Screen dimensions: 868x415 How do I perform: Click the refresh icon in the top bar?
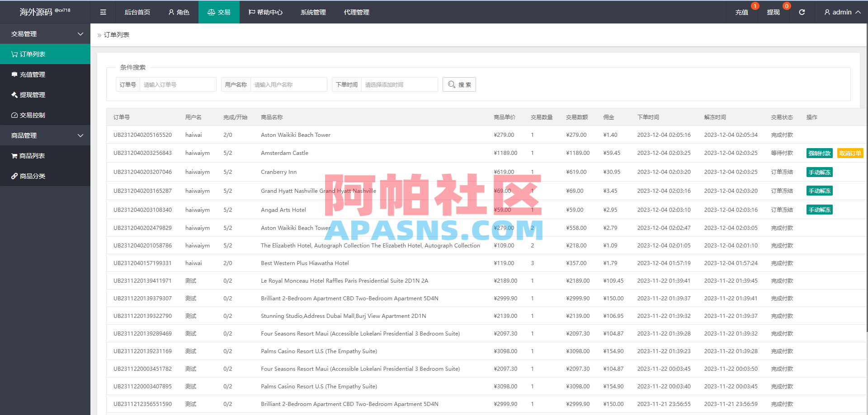pyautogui.click(x=802, y=12)
